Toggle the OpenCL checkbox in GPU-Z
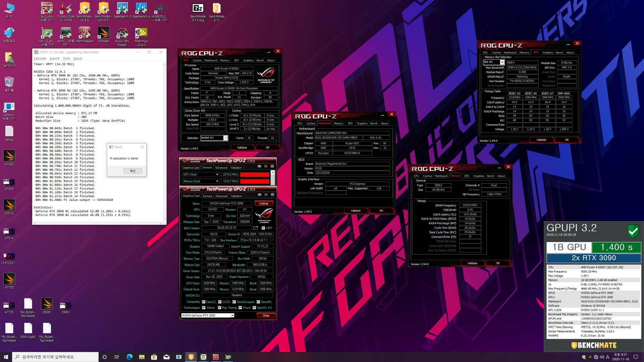Viewport: 644px width, 362px height. pos(204,302)
